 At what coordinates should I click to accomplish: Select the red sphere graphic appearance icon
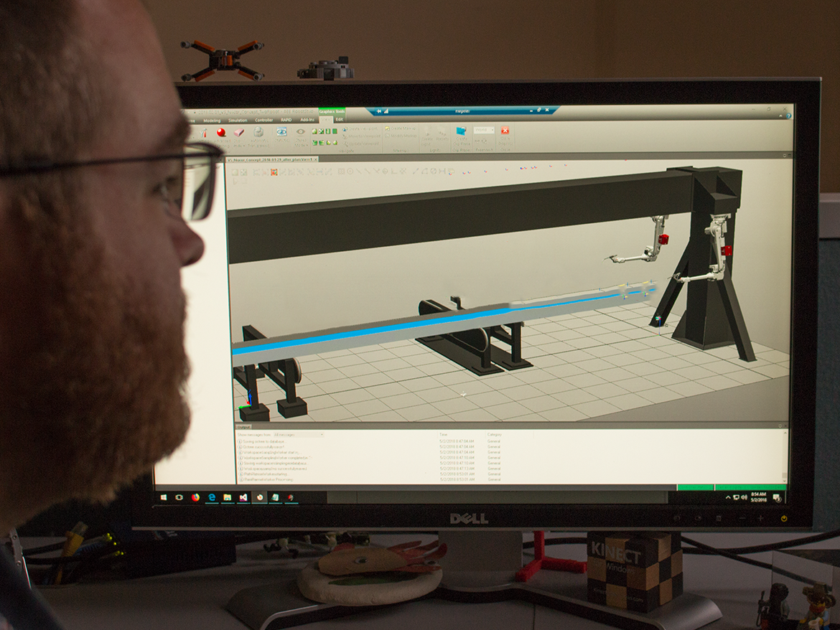click(x=220, y=131)
